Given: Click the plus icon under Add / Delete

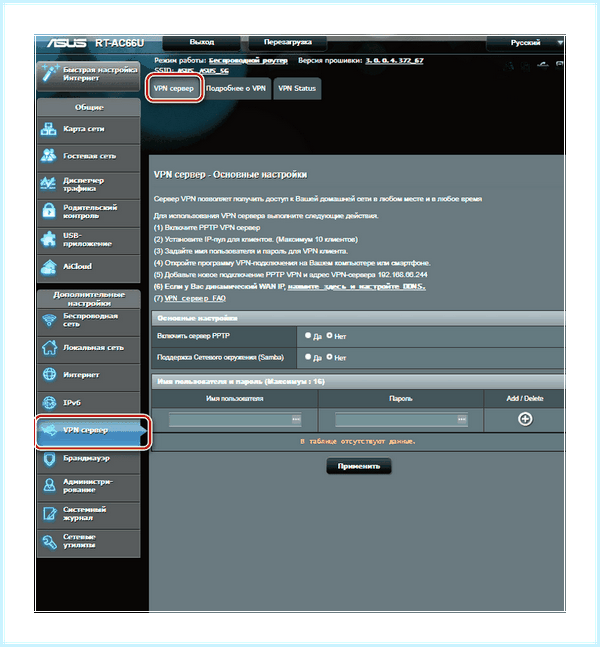Looking at the screenshot, I should coord(525,419).
